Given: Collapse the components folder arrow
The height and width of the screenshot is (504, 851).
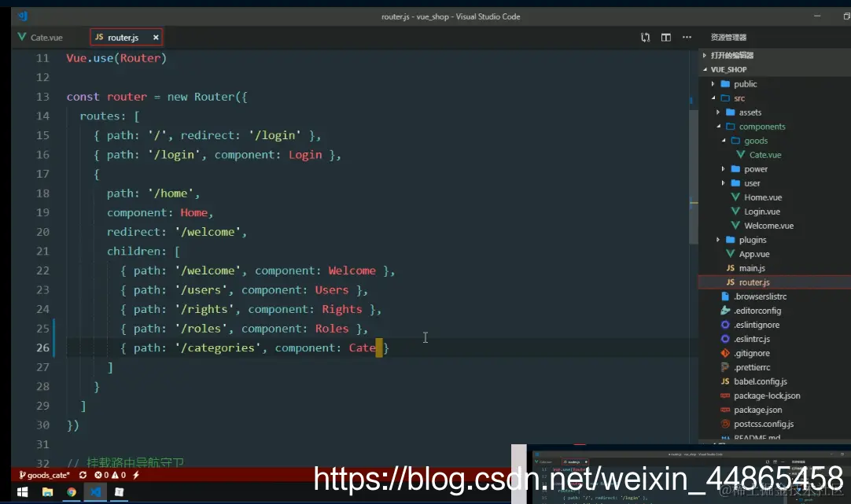Looking at the screenshot, I should (x=718, y=127).
